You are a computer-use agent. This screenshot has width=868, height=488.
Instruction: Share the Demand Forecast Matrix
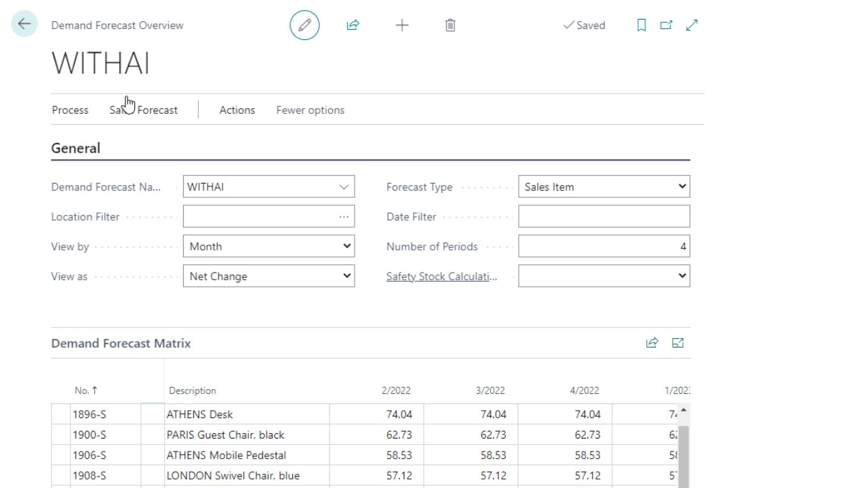coord(652,343)
